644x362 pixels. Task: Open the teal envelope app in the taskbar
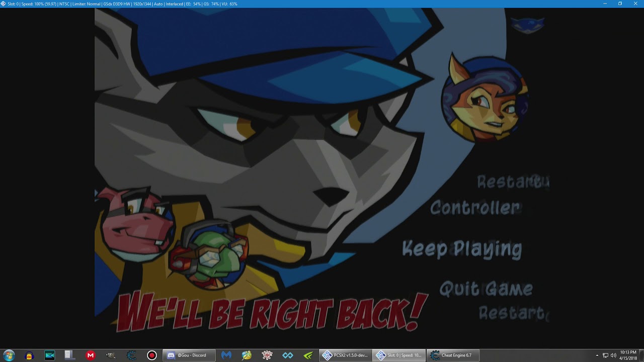[x=50, y=355]
